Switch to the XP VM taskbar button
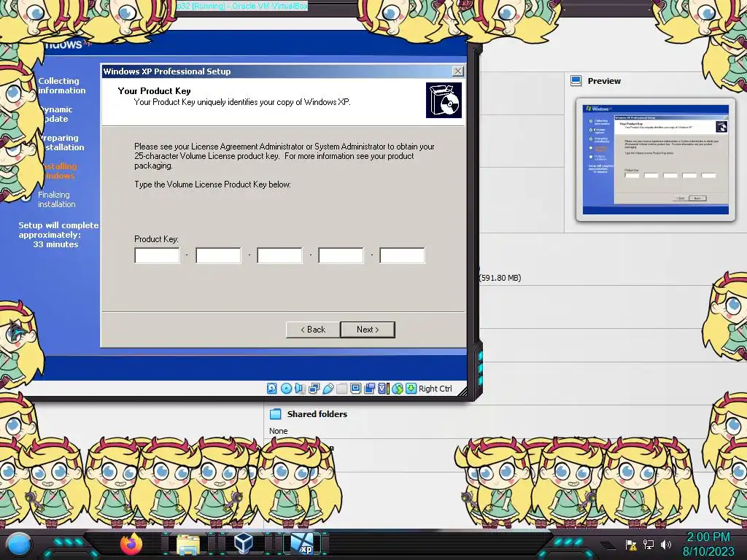 (303, 544)
